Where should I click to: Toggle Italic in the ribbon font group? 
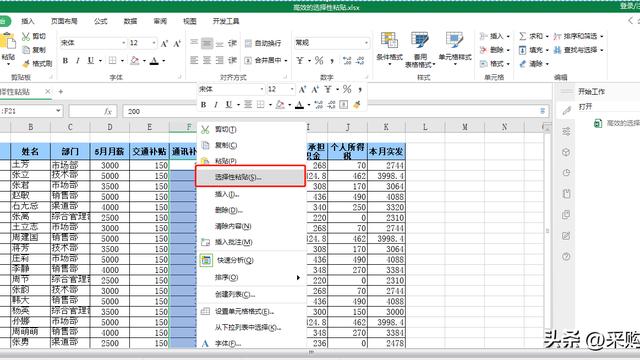[x=78, y=60]
